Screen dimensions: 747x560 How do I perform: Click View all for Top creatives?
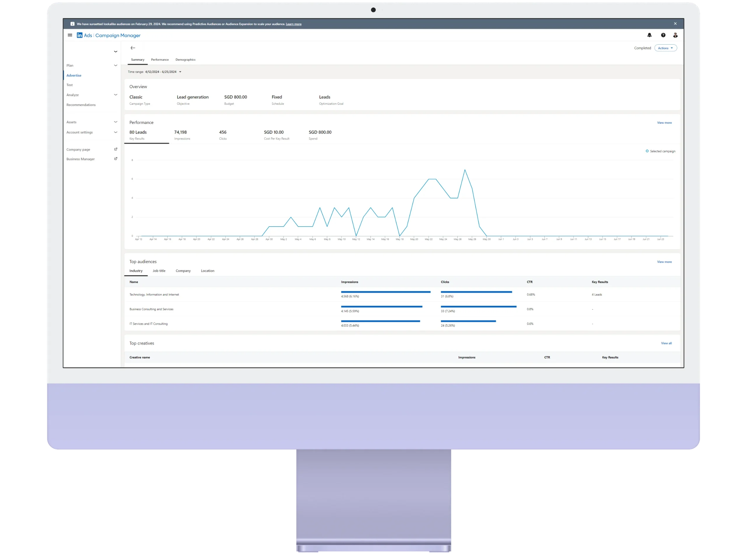pos(666,343)
